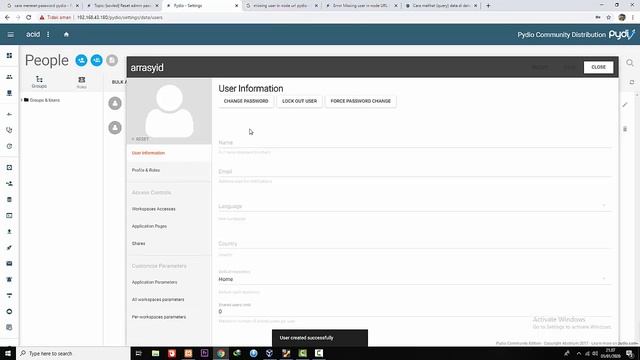
Task: Click the browser address bar URL
Action: [120, 18]
